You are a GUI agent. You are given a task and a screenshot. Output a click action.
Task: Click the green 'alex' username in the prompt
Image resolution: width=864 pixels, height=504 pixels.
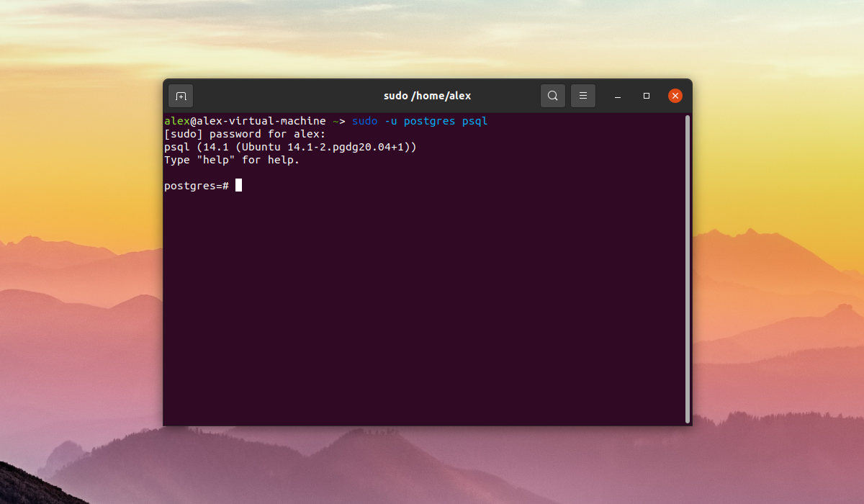[177, 121]
